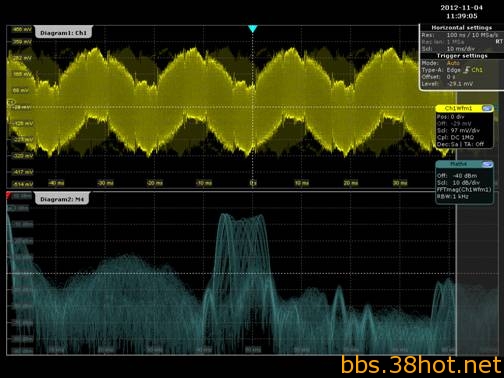This screenshot has height=378, width=504.
Task: Click the yellow Ch1Wfm1 title bar
Action: click(459, 108)
